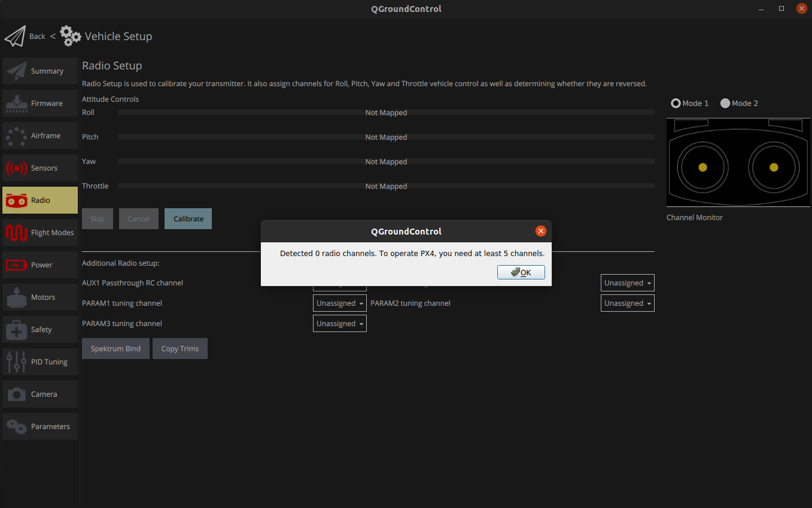Image resolution: width=812 pixels, height=508 pixels.
Task: Click the Copy Trims button
Action: pyautogui.click(x=180, y=349)
